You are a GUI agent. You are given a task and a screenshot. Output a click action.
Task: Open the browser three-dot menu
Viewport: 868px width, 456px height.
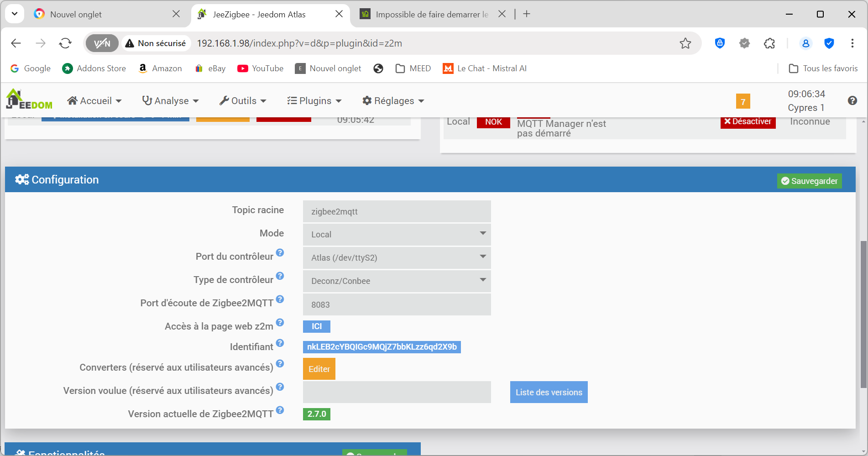852,43
